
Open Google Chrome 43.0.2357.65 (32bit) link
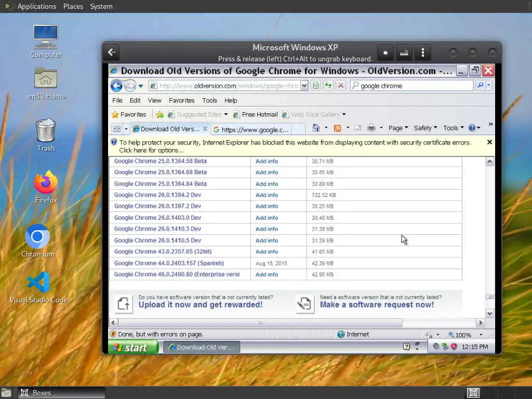tap(163, 252)
